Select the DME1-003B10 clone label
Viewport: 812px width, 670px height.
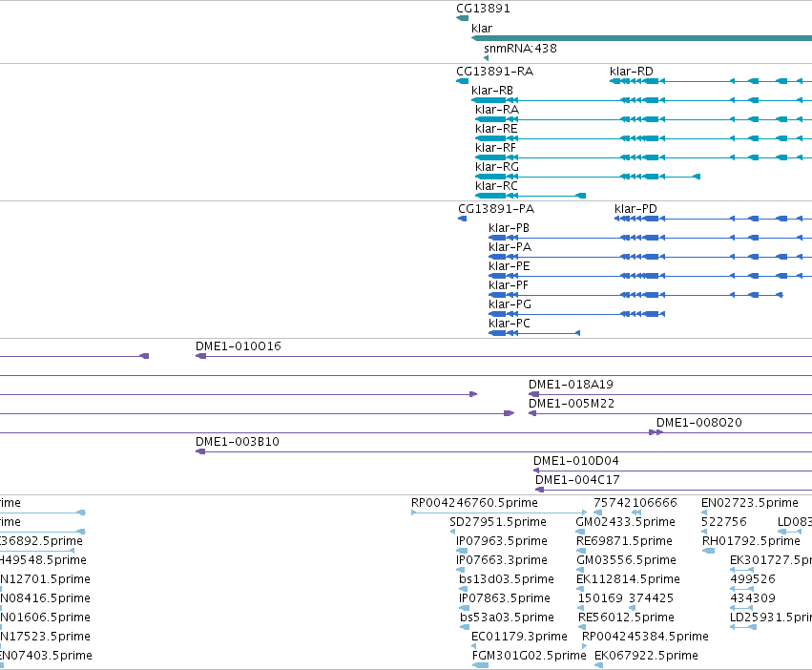(238, 442)
